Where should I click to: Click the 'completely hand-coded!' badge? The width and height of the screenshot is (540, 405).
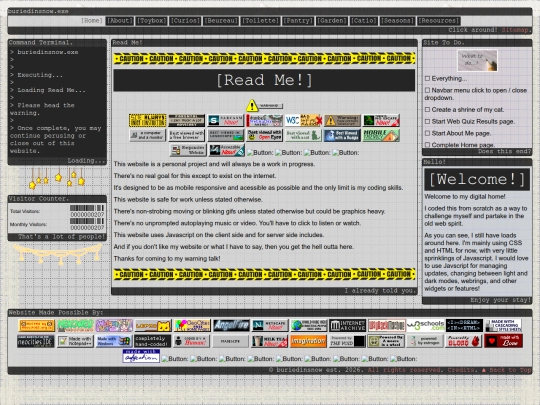(x=153, y=341)
